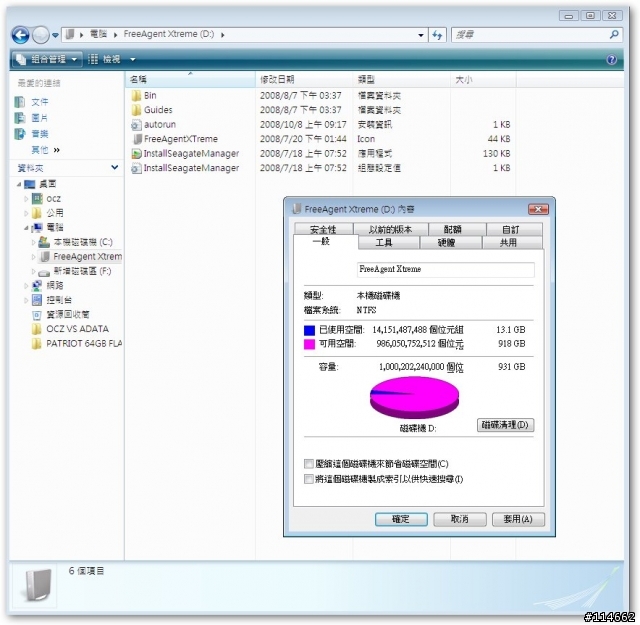Click the magenta free space color box
The height and width of the screenshot is (625, 640).
[x=309, y=344]
